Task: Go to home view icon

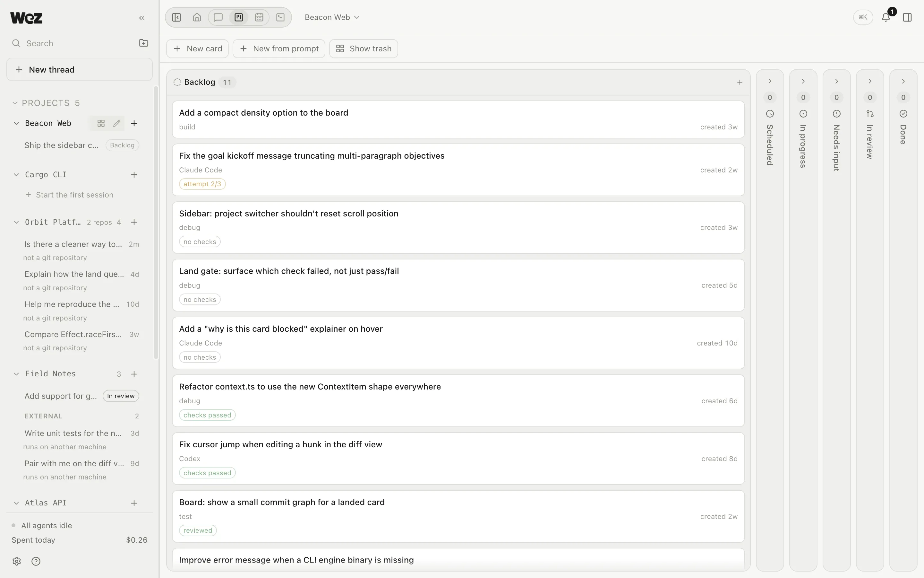Action: point(197,17)
